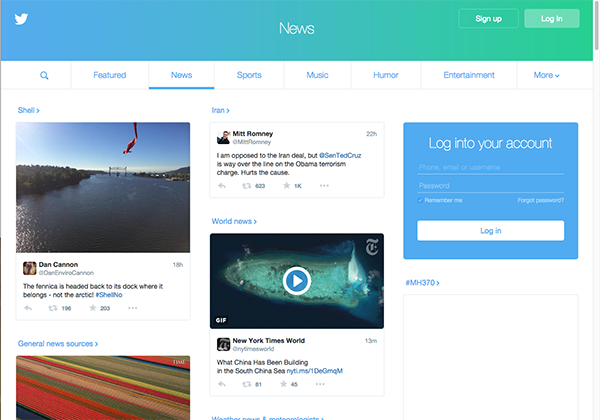Retweet New York Times World tweet
Screen dimensions: 600x420
pyautogui.click(x=247, y=384)
